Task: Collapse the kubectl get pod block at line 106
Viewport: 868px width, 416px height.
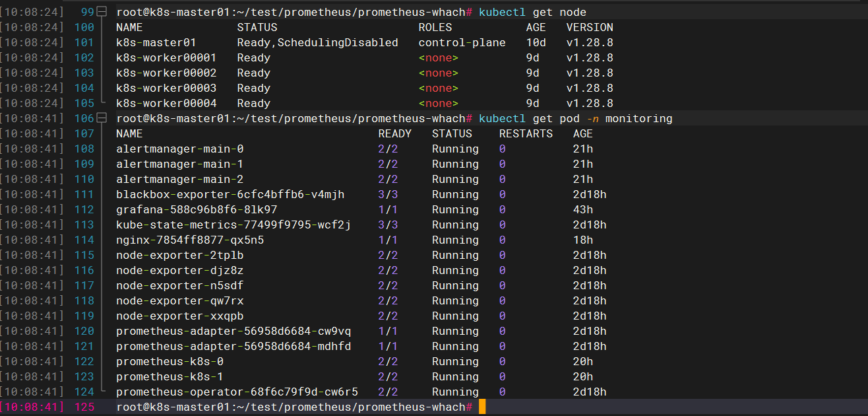Action: click(x=101, y=118)
